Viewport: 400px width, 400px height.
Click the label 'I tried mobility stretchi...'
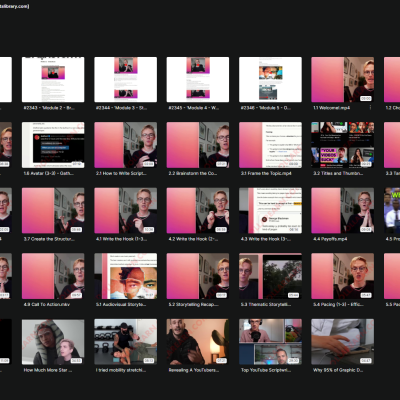coord(121,370)
